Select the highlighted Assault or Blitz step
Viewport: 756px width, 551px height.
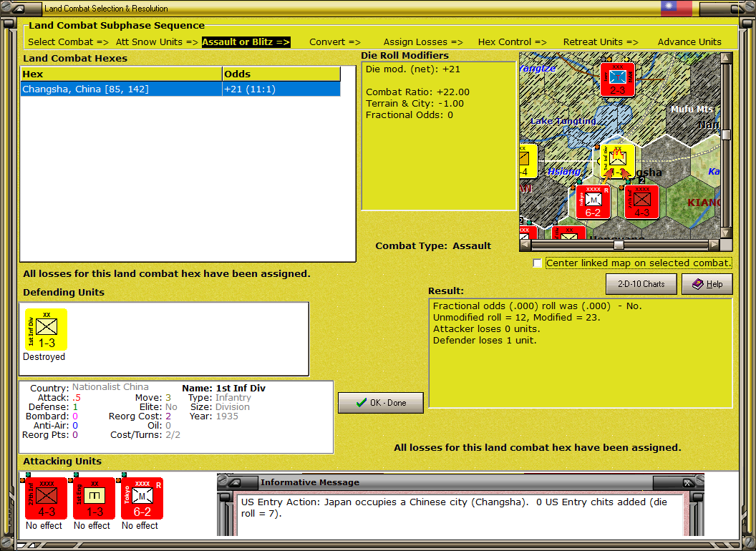[246, 42]
